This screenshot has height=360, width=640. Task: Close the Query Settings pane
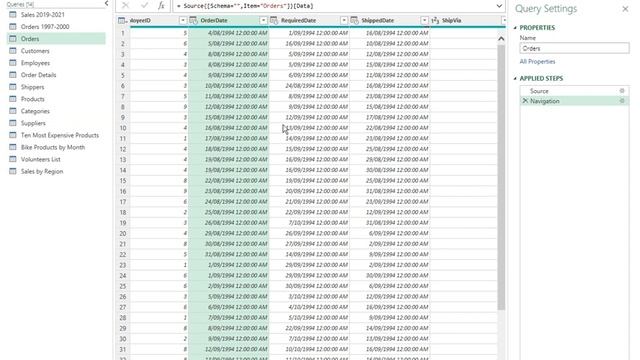625,9
